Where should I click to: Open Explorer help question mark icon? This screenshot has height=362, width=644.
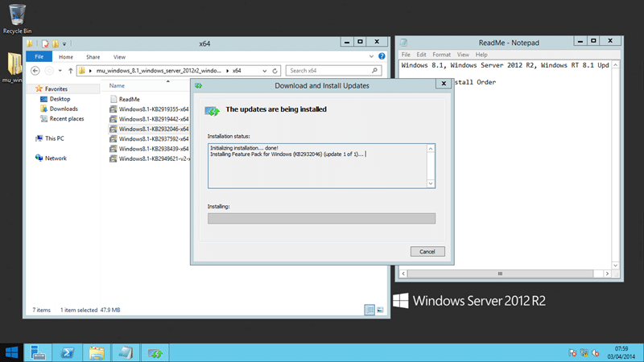pyautogui.click(x=382, y=56)
